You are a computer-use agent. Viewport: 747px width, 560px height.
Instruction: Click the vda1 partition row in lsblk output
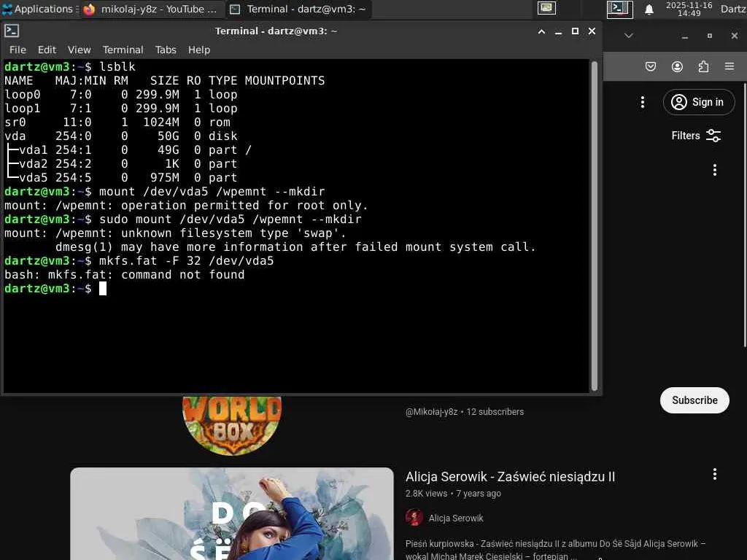click(128, 150)
